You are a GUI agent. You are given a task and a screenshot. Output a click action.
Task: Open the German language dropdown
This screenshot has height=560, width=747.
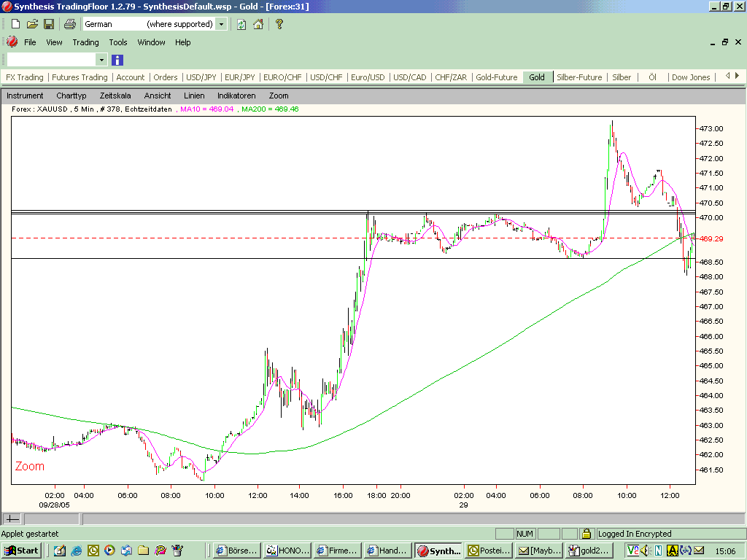221,24
